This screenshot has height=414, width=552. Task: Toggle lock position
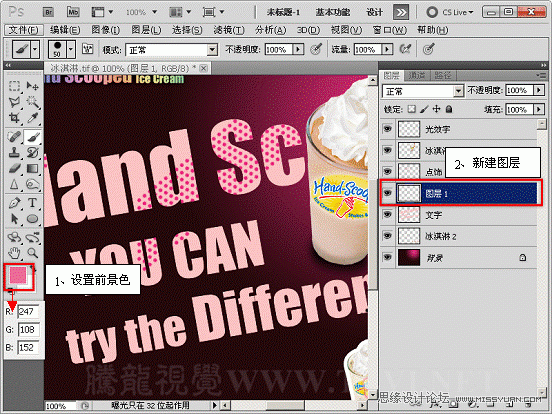click(437, 109)
